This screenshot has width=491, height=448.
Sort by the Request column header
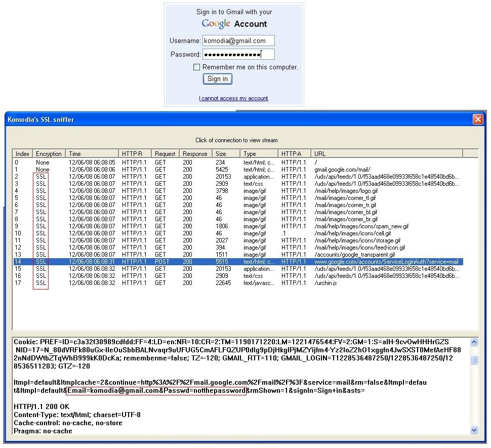point(165,154)
